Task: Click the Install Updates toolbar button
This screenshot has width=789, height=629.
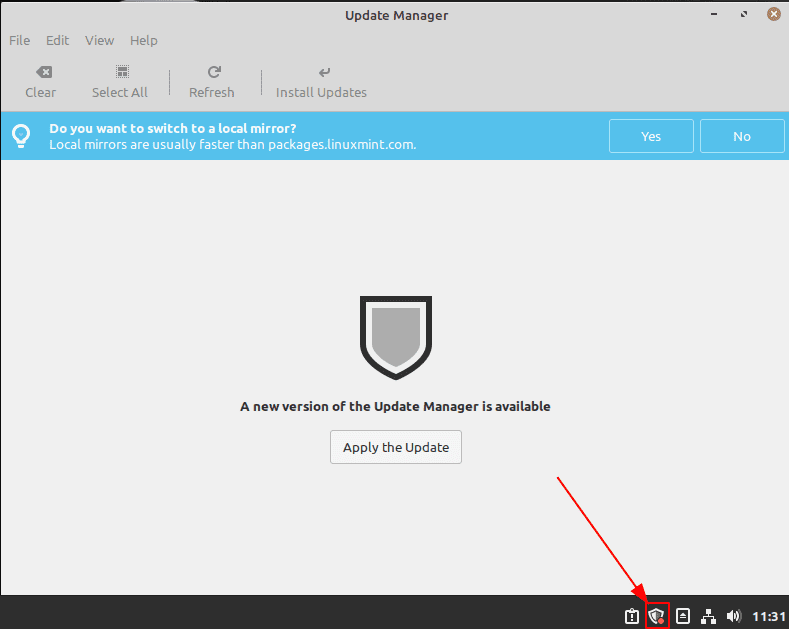Action: (321, 82)
